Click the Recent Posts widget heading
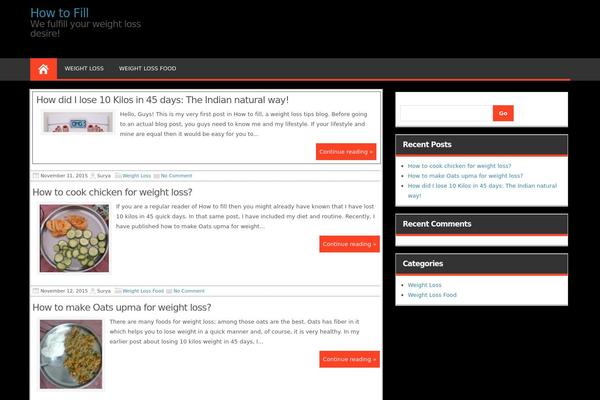This screenshot has width=600, height=400. coord(427,144)
